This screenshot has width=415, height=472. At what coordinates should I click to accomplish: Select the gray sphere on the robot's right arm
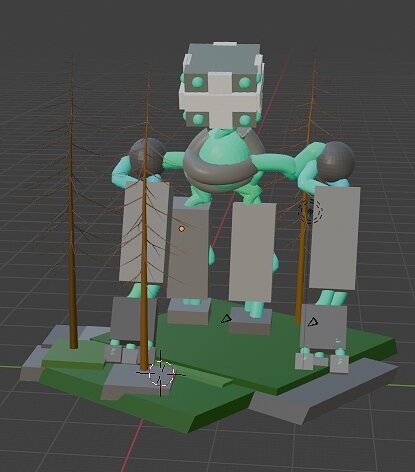[x=335, y=161]
